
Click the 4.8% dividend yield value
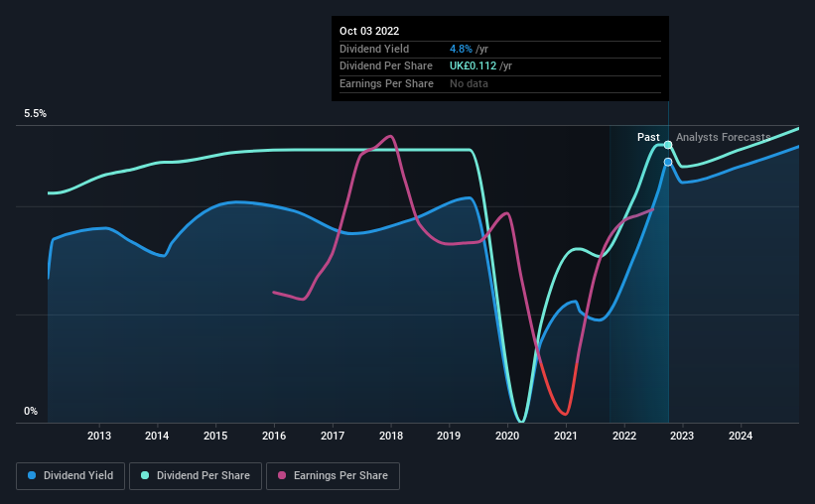(x=461, y=49)
